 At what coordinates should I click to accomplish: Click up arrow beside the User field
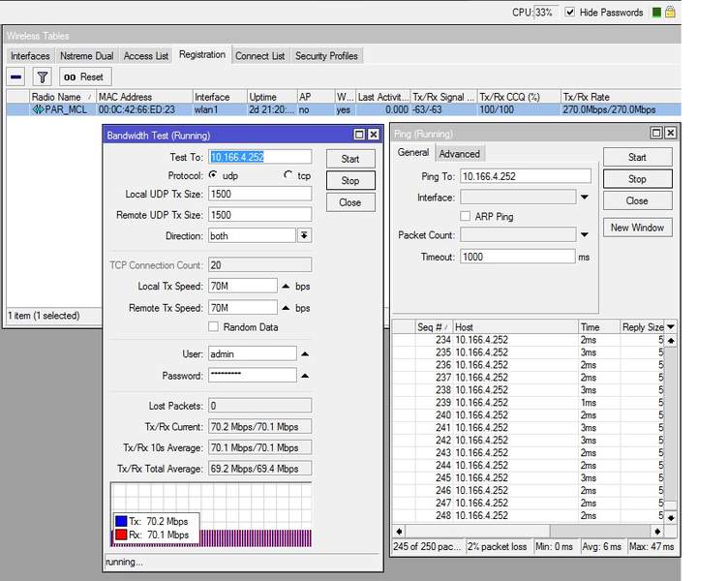pyautogui.click(x=305, y=354)
